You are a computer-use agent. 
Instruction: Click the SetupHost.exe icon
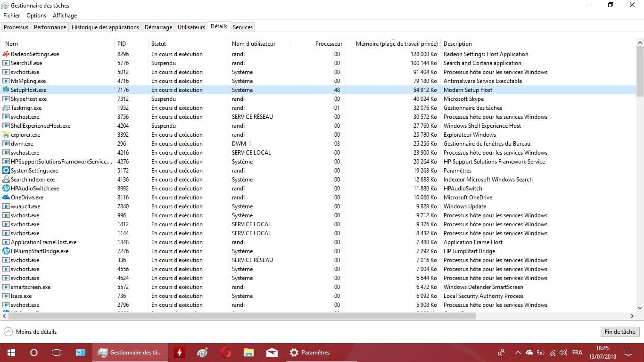click(6, 90)
